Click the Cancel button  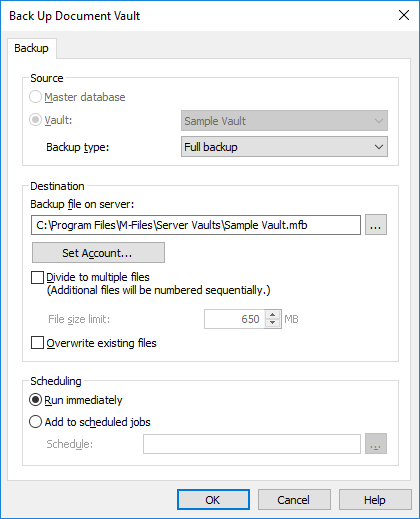[x=294, y=499]
